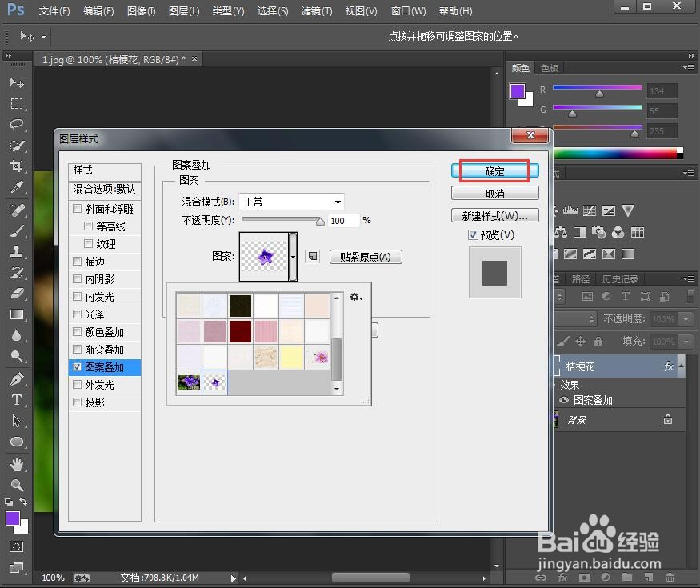Viewport: 700px width, 588px height.
Task: Enable the 斜面和浮雕 checkbox
Action: (x=78, y=209)
